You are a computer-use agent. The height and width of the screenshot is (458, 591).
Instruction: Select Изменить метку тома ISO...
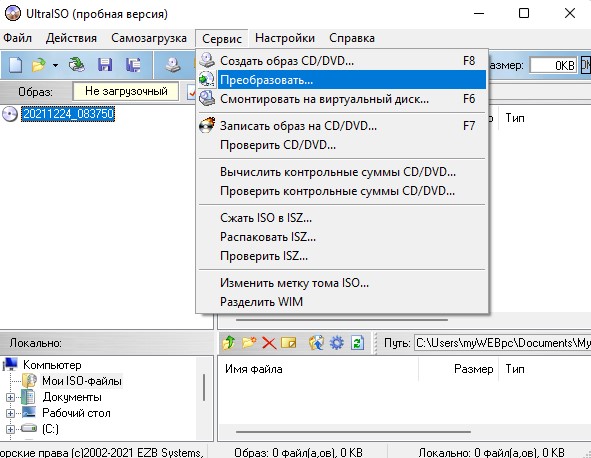pyautogui.click(x=342, y=283)
